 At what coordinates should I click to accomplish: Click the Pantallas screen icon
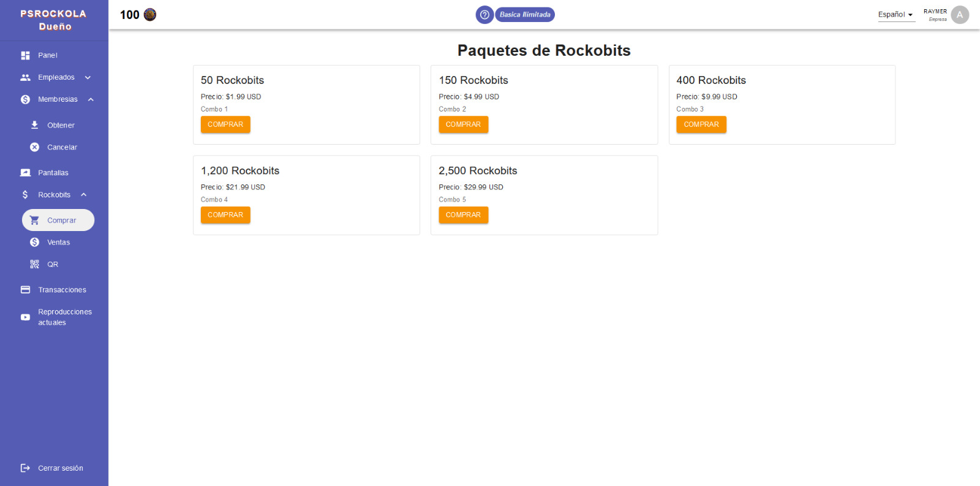pos(25,173)
